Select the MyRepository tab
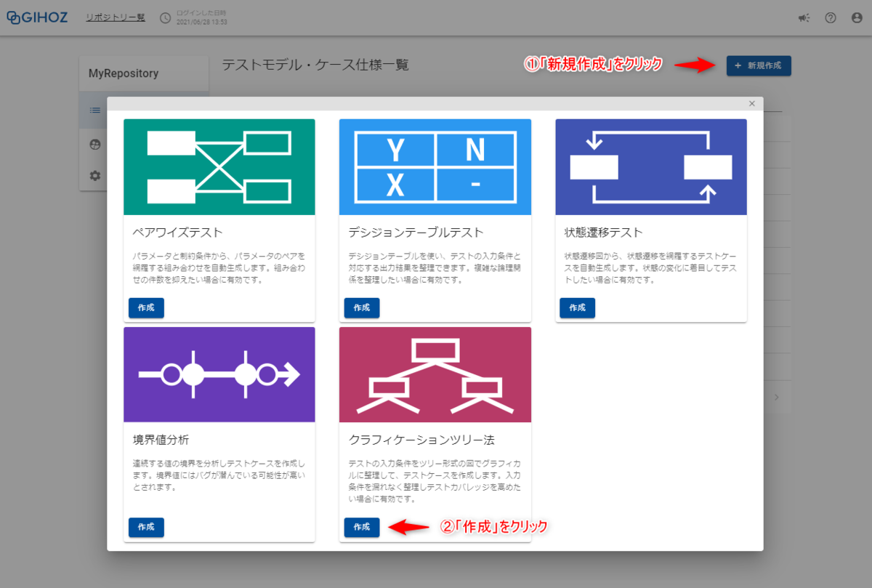The height and width of the screenshot is (588, 872). 143,73
